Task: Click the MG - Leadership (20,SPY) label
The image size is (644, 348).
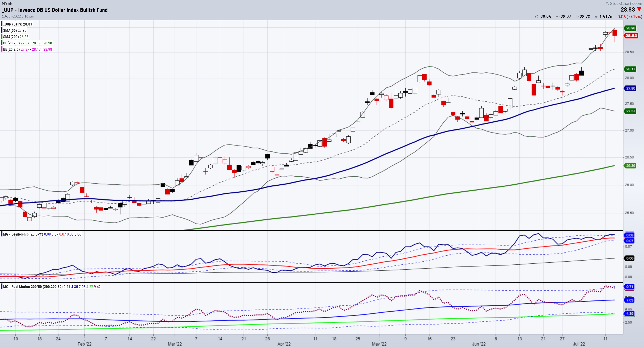Action: coord(23,234)
